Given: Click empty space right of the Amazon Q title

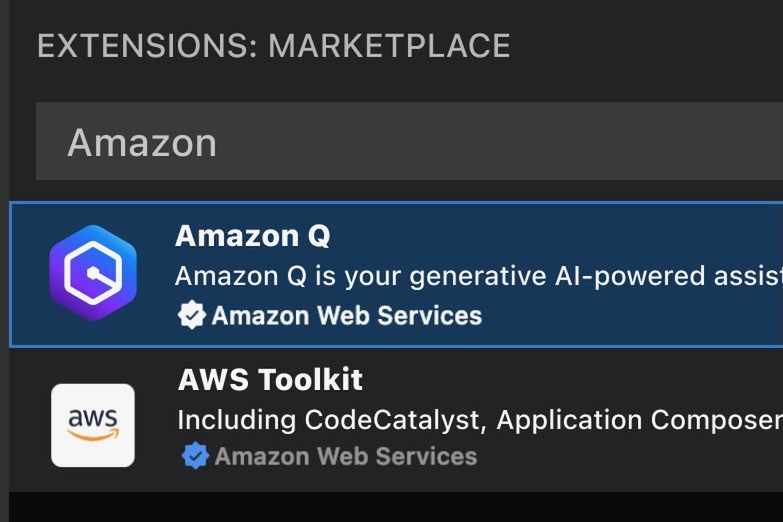Looking at the screenshot, I should tap(554, 235).
